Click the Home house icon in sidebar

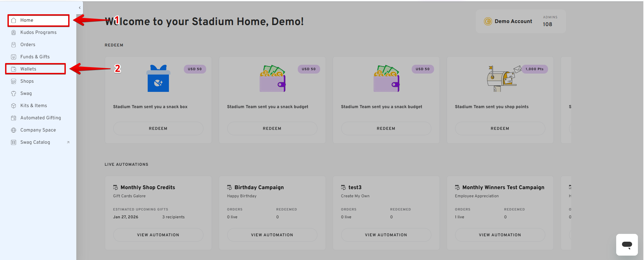[14, 20]
